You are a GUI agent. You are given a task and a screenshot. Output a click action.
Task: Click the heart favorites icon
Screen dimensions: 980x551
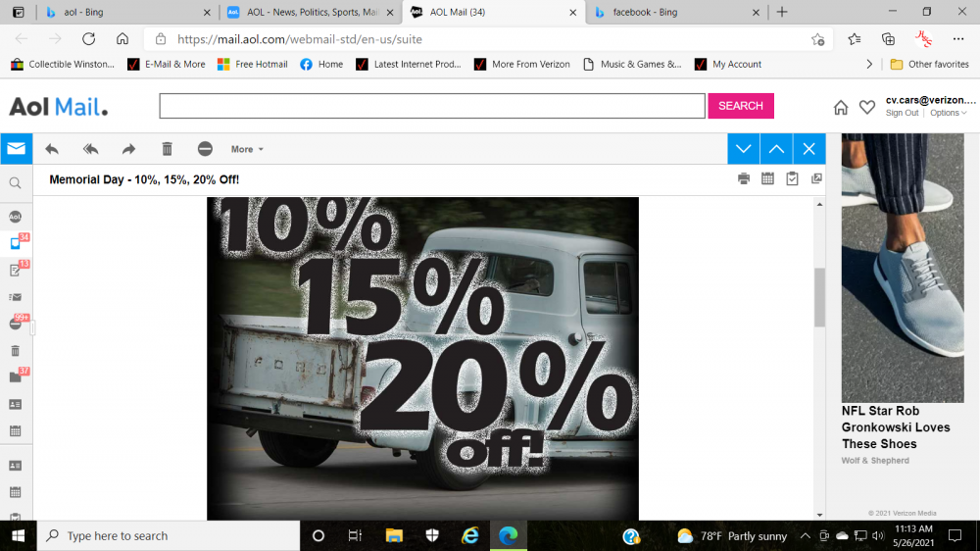[866, 107]
